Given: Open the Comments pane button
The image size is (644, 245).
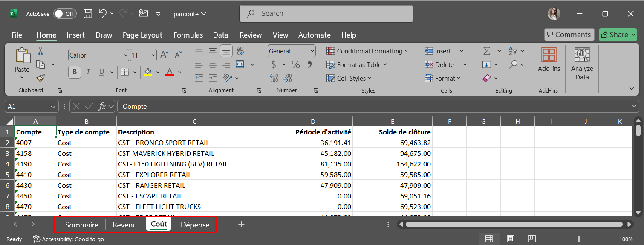Looking at the screenshot, I should coord(569,35).
